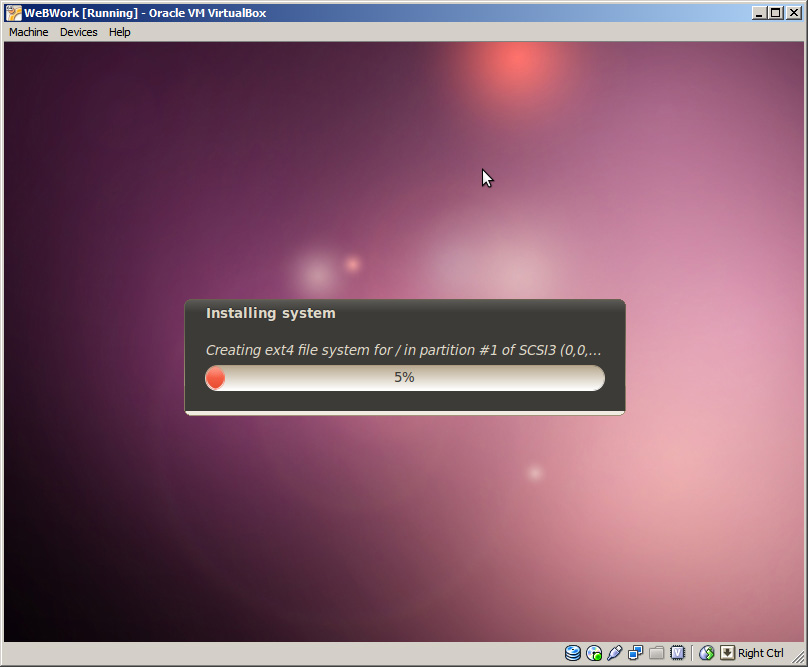Image resolution: width=808 pixels, height=667 pixels.
Task: Click the virtualization V chip icon
Action: coord(677,653)
